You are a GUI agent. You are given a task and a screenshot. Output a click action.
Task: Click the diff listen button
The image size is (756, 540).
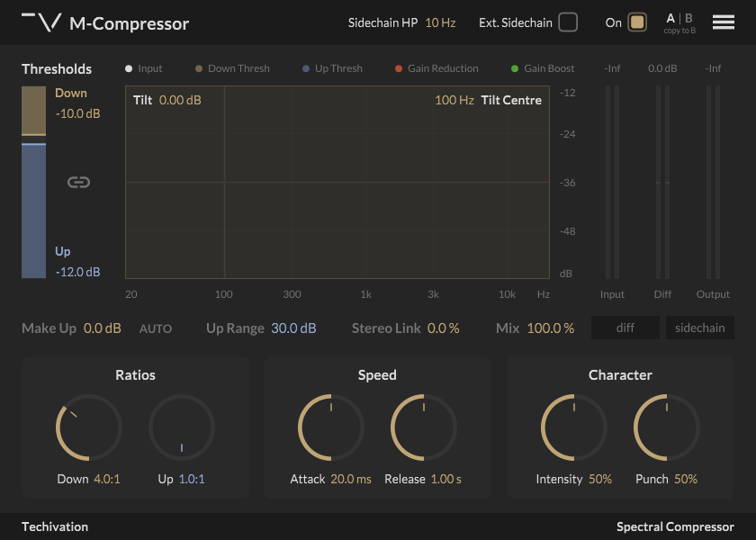point(625,328)
